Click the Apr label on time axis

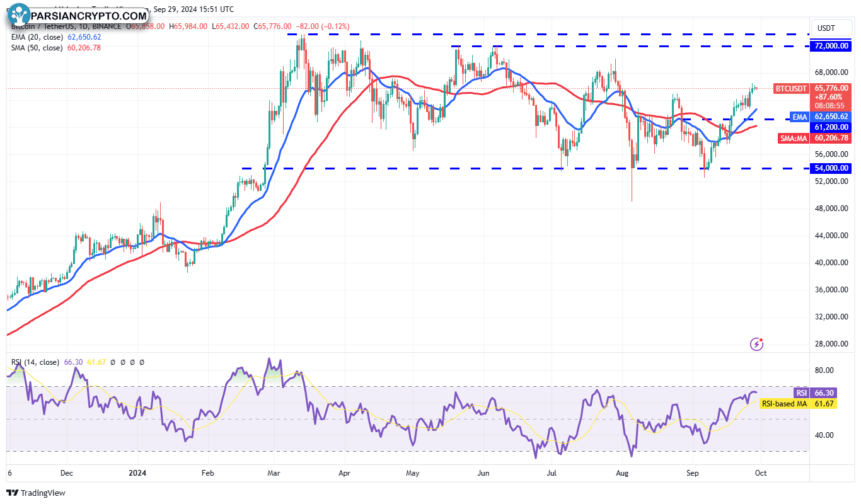pos(344,472)
